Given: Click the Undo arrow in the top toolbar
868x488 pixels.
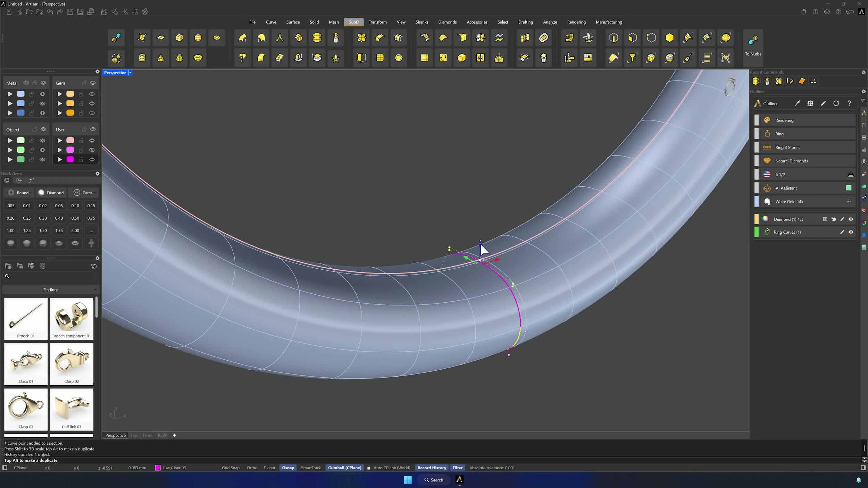Looking at the screenshot, I should [x=50, y=12].
